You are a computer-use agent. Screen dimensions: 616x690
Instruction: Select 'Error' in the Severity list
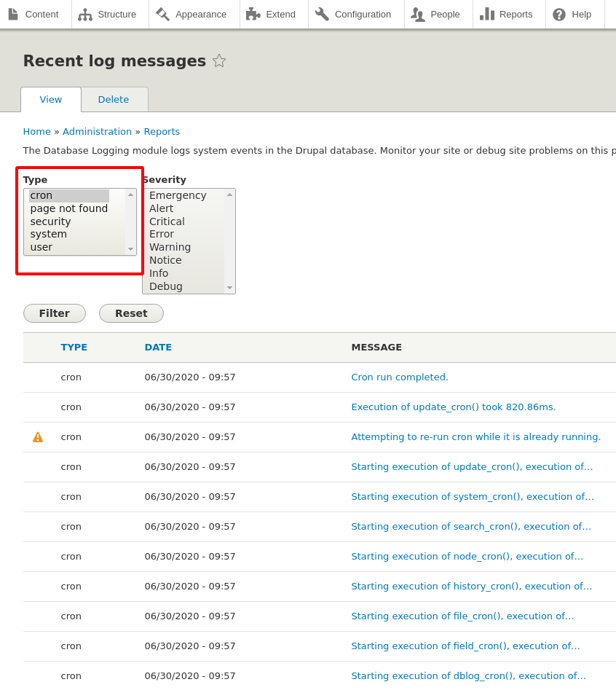[x=161, y=234]
